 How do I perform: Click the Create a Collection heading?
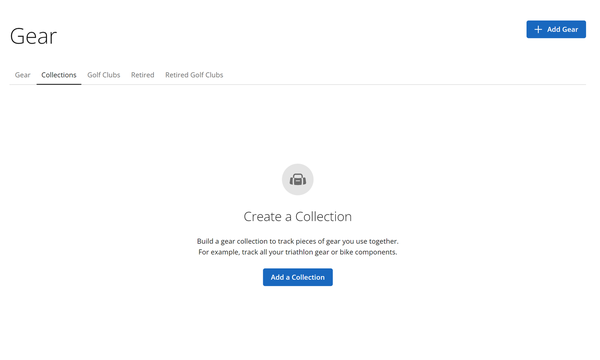(298, 217)
